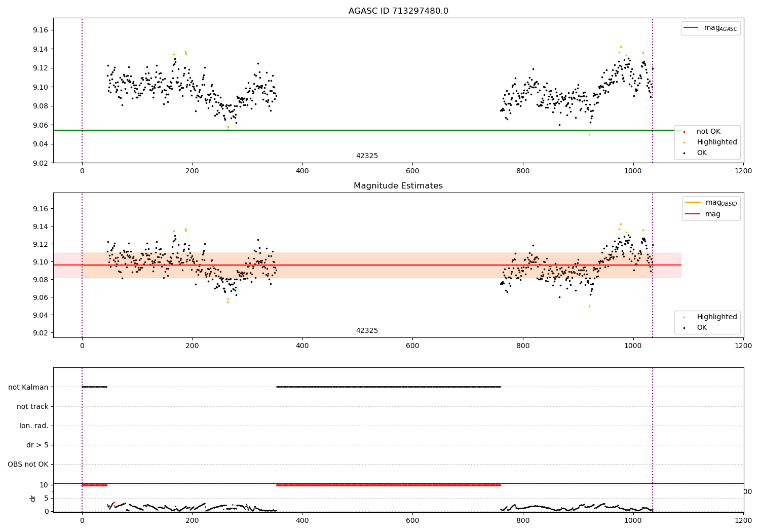Click the green line sample in mag AGASC legend
The image size is (760, 532).
click(x=691, y=28)
